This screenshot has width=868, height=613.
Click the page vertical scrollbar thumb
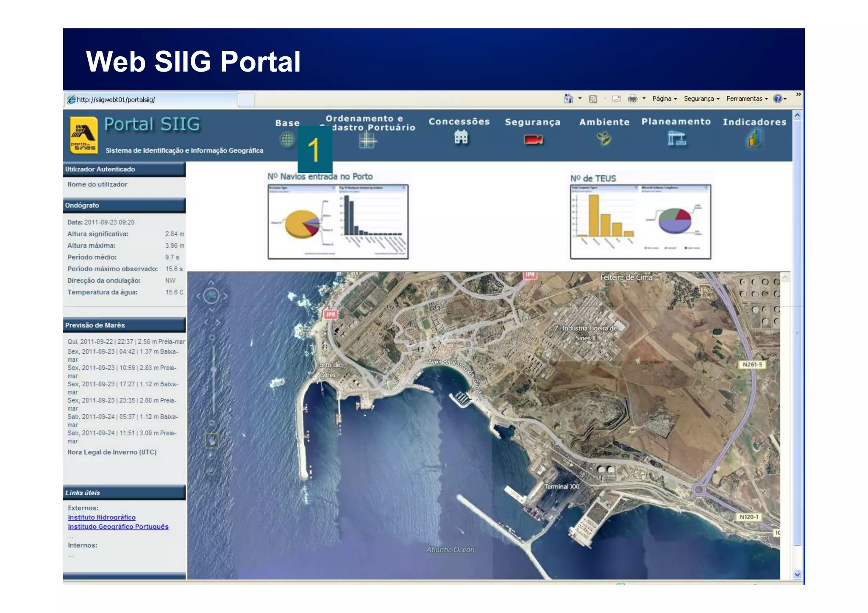(797, 333)
